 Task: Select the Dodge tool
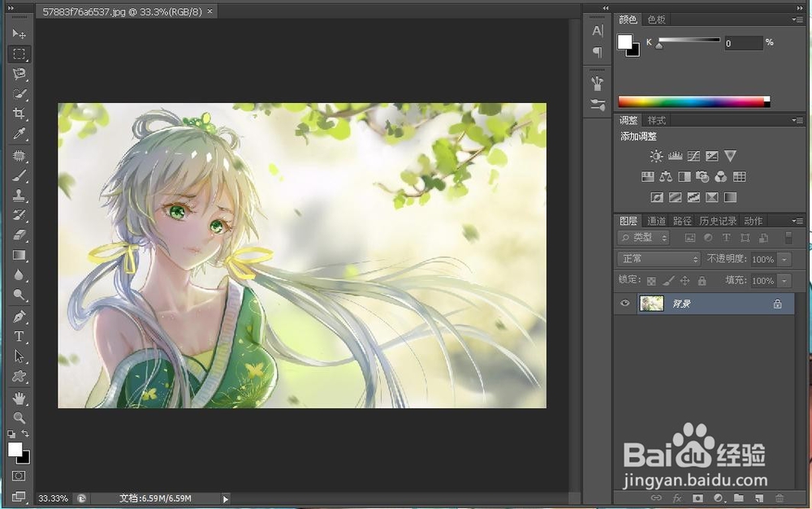pyautogui.click(x=19, y=295)
